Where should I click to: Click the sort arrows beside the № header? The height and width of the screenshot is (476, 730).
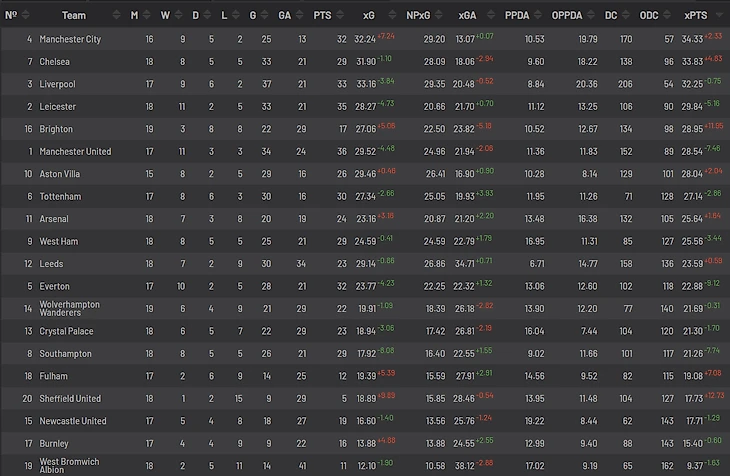24,15
